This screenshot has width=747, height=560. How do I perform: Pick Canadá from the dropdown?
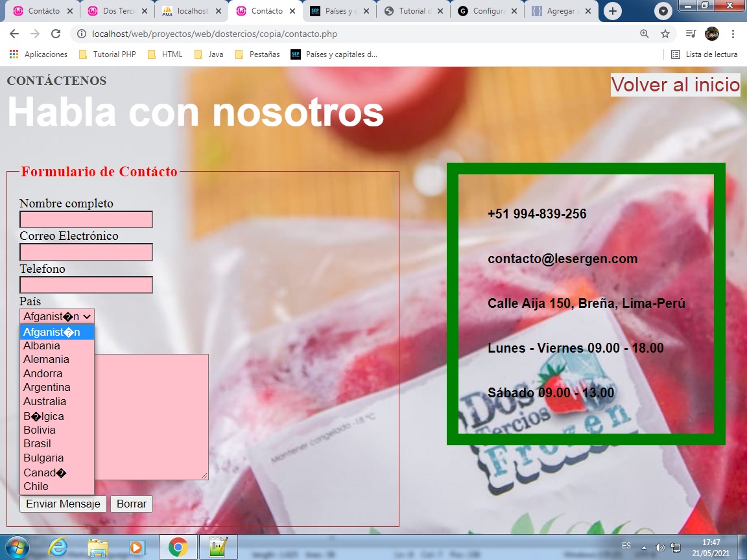point(57,472)
